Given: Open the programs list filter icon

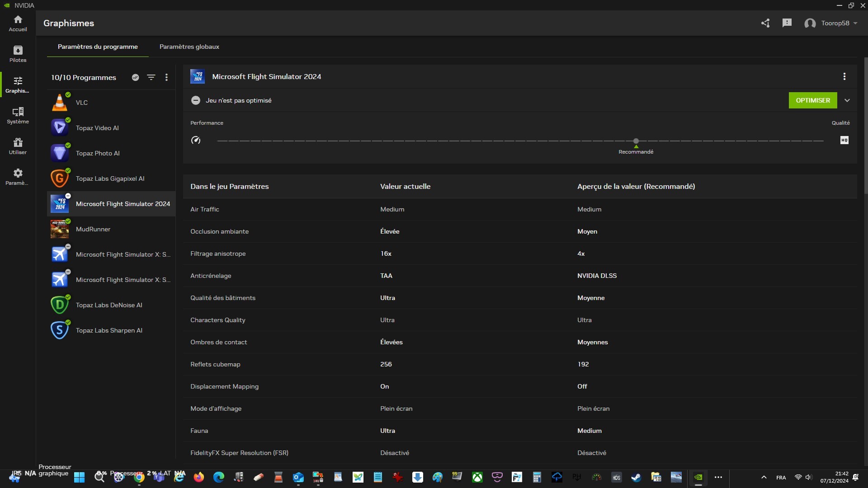Looking at the screenshot, I should [x=151, y=77].
